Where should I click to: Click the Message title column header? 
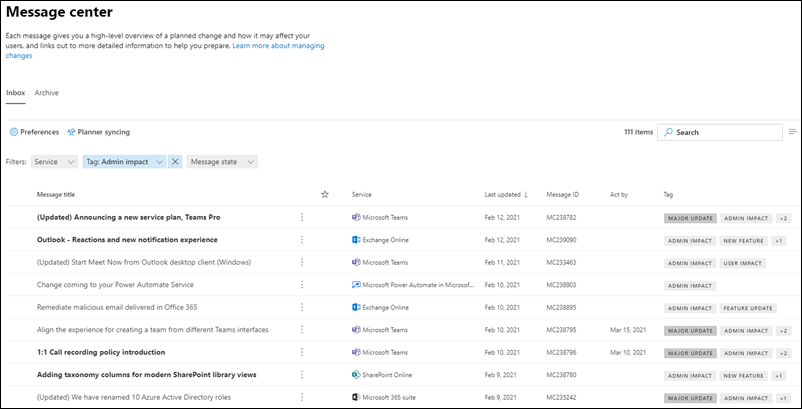click(x=56, y=195)
